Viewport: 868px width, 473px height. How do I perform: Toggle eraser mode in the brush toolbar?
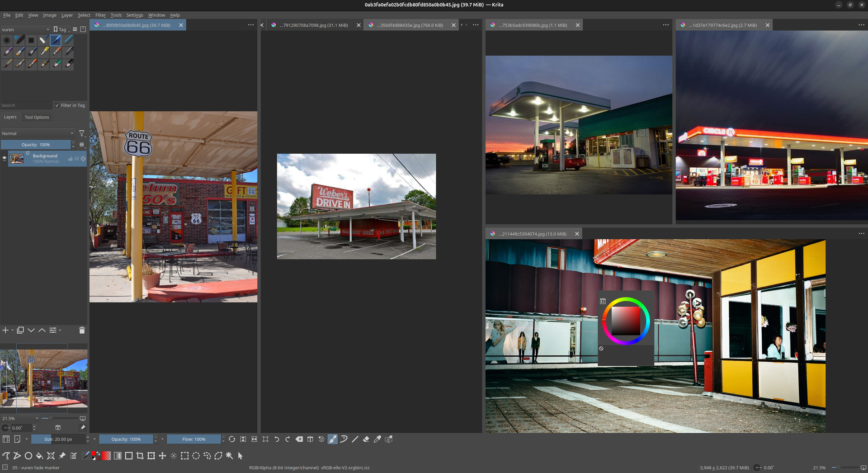[x=366, y=439]
